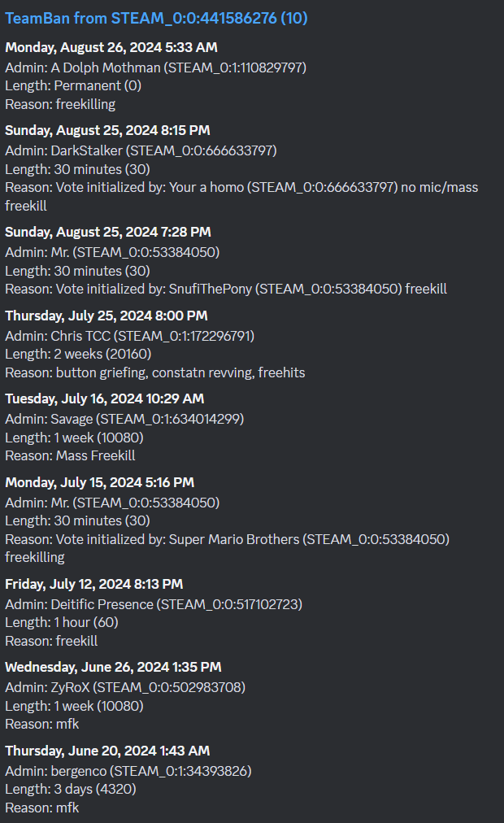
Task: Click the Reason: Mass Freekill text
Action: tap(70, 455)
